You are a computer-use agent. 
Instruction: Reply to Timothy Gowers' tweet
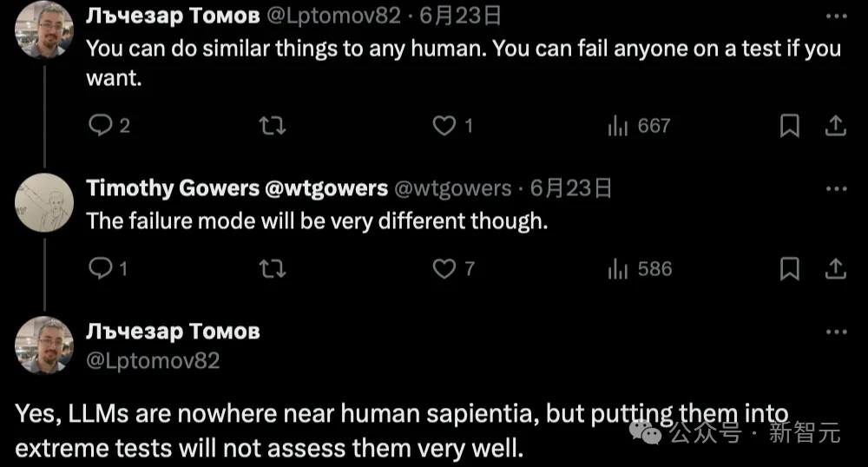point(102,269)
